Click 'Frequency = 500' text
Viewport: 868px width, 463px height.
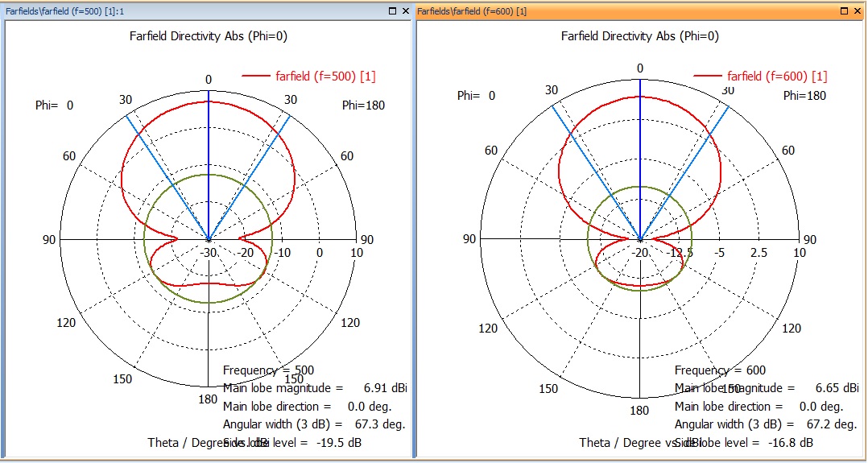[x=268, y=370]
